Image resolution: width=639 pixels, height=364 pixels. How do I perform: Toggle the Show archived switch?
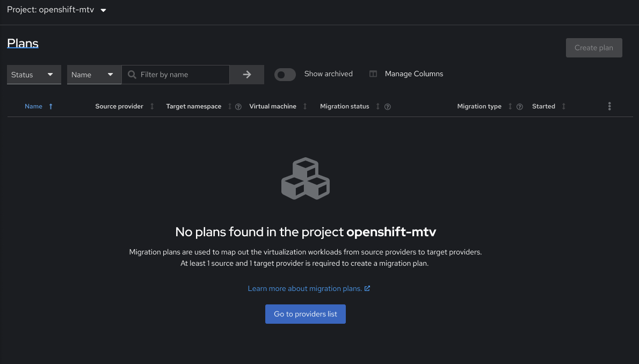tap(285, 75)
